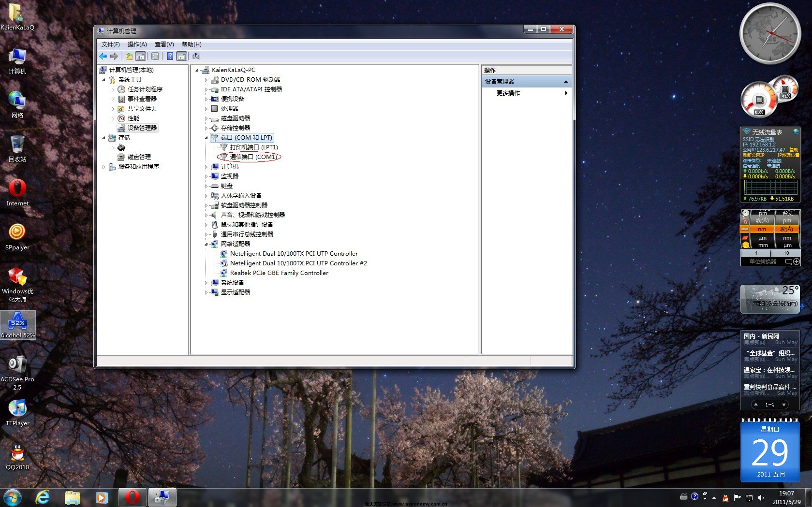Go forward with the gray arrow toolbar button
The image size is (812, 507).
(x=114, y=56)
